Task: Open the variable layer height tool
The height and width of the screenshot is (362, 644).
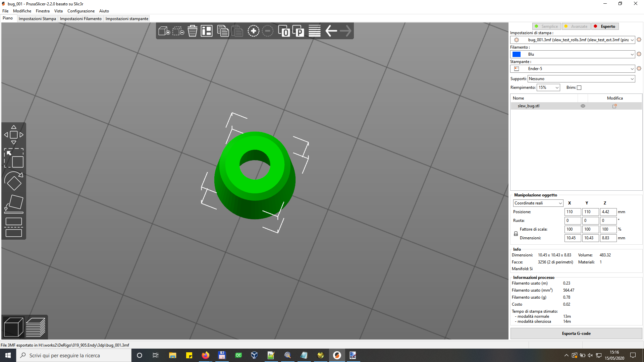Action: [314, 31]
